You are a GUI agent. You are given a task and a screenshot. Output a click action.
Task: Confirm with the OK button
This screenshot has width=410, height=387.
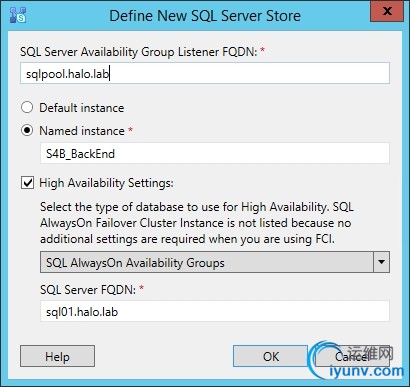(x=270, y=356)
